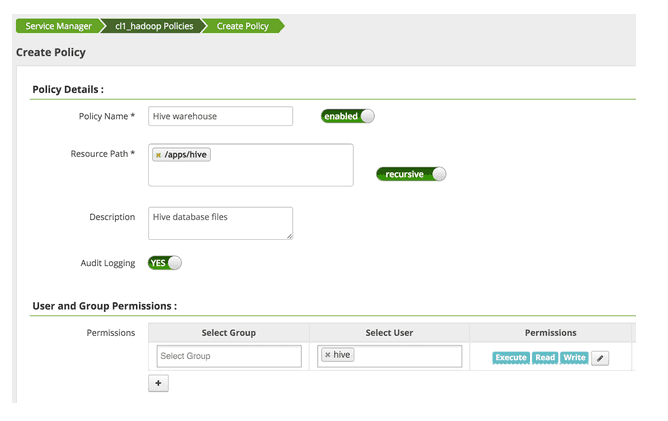668x421 pixels.
Task: Open the Select Group dropdown field
Action: [x=229, y=356]
